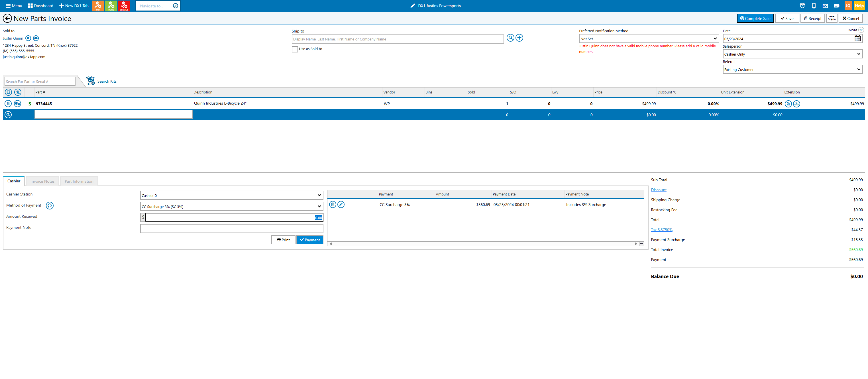Screen dimensions: 868x379
Task: Open the green PARTS invoice shortcut
Action: click(111, 6)
